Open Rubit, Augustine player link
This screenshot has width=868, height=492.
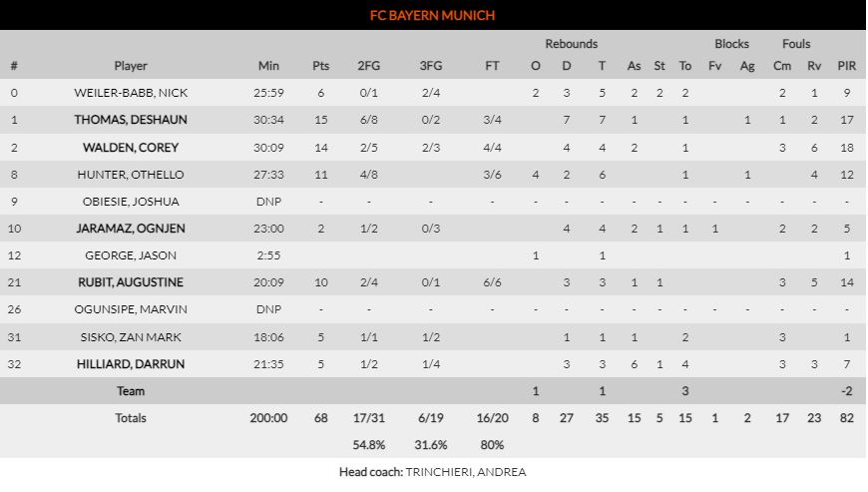click(131, 282)
